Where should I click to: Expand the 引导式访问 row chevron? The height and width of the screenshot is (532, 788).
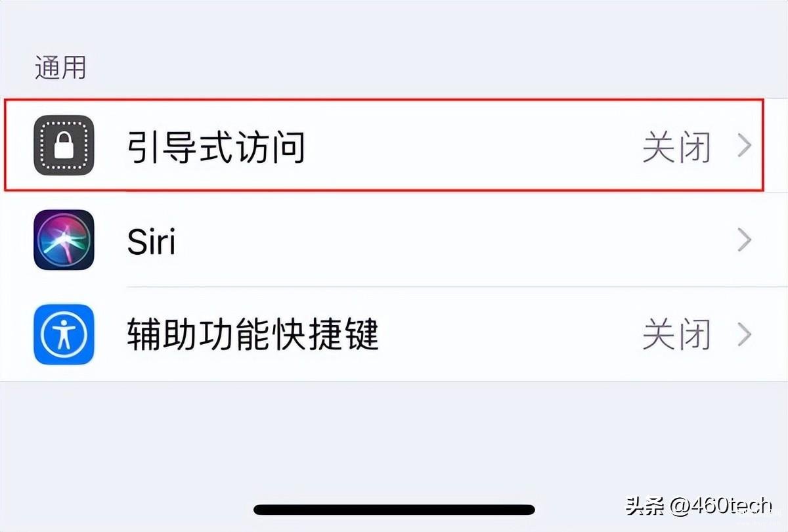[x=744, y=146]
